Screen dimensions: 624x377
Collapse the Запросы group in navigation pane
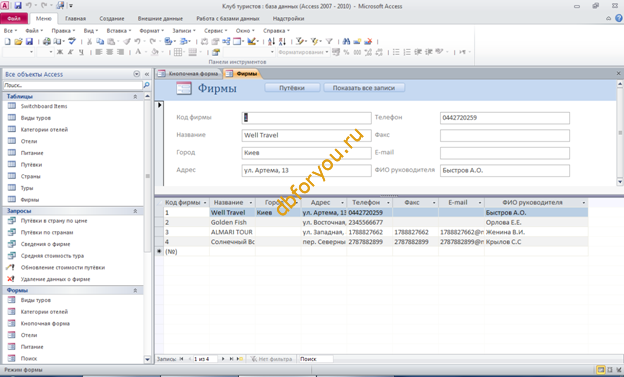click(x=135, y=211)
